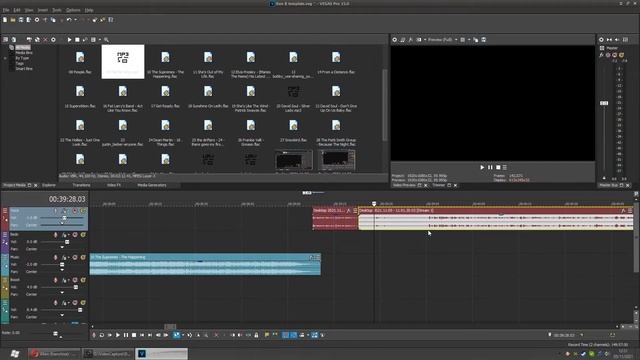The width and height of the screenshot is (640, 360).
Task: Remove selected media using the red X
Action: 45,40
